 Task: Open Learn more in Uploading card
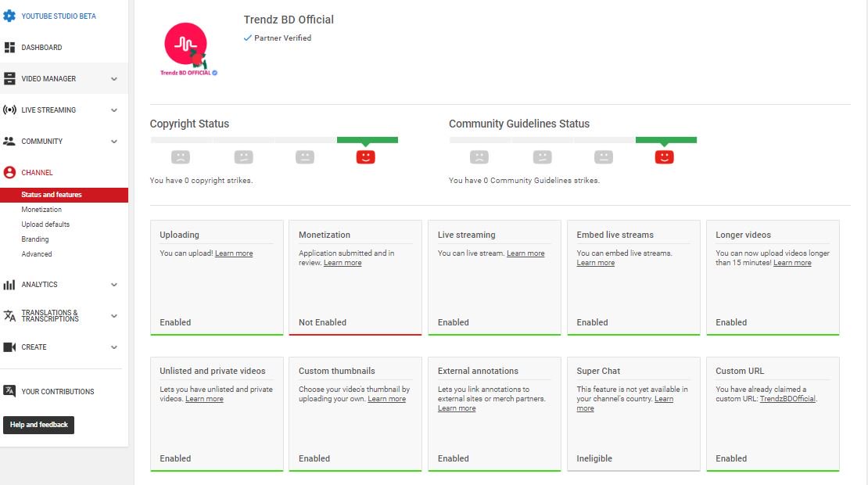[x=234, y=253]
